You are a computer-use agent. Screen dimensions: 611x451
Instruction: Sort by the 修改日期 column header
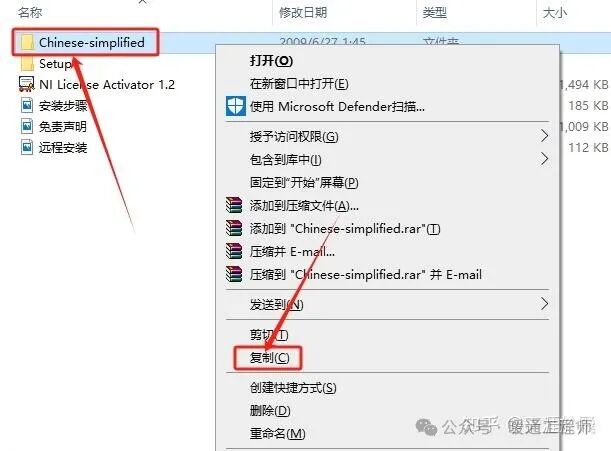point(303,13)
